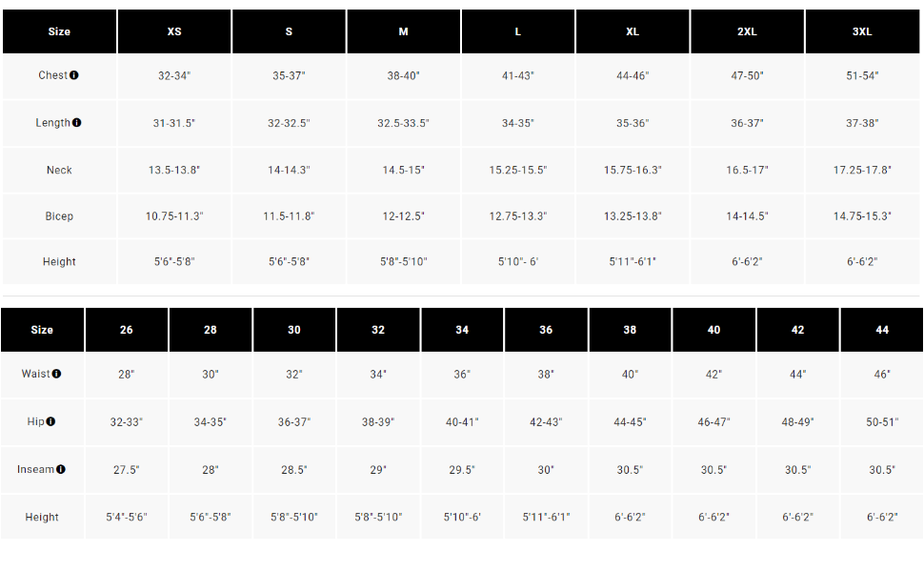Select the XS size column header

174,31
